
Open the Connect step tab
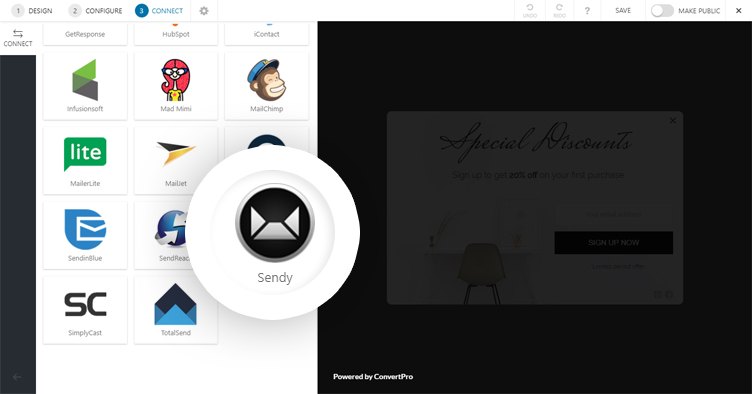click(x=159, y=11)
